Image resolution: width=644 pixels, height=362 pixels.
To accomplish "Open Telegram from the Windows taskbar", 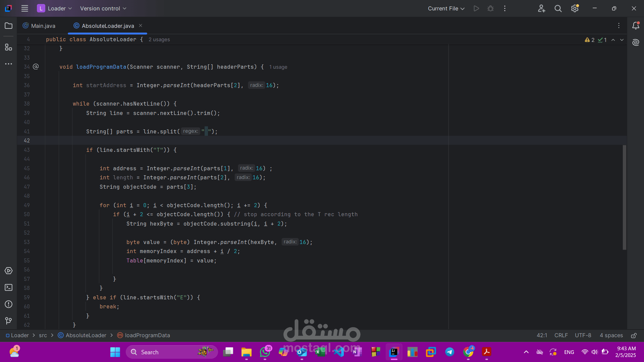I will [449, 352].
